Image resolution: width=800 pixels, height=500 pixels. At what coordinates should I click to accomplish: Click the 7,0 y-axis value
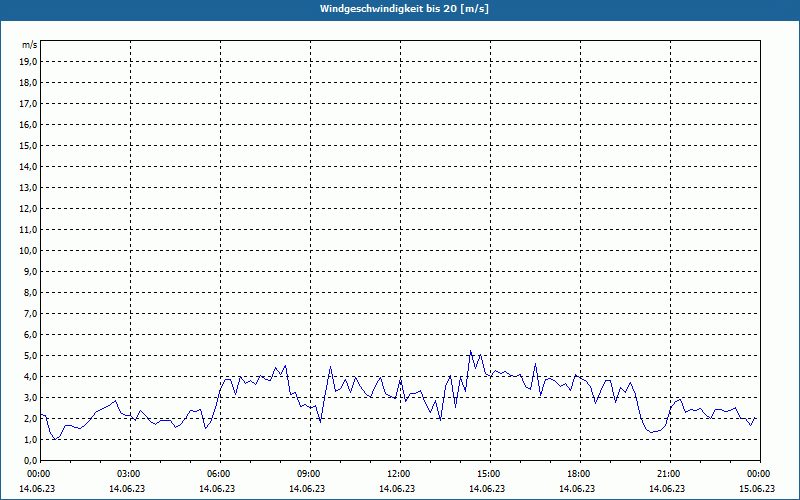click(x=30, y=313)
